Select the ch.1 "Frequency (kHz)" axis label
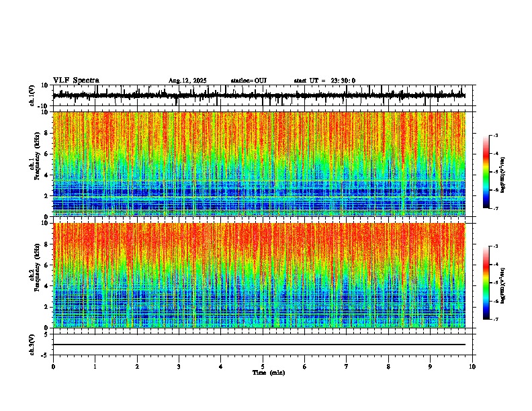Viewport: 532px width, 411px height. [x=37, y=156]
